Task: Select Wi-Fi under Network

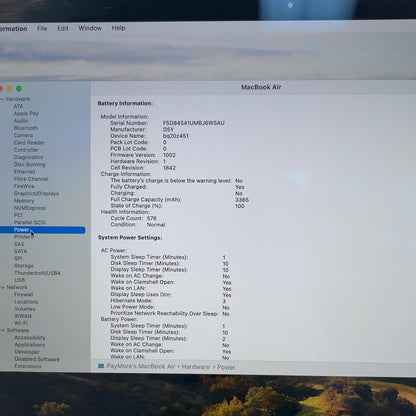Action: pos(21,323)
